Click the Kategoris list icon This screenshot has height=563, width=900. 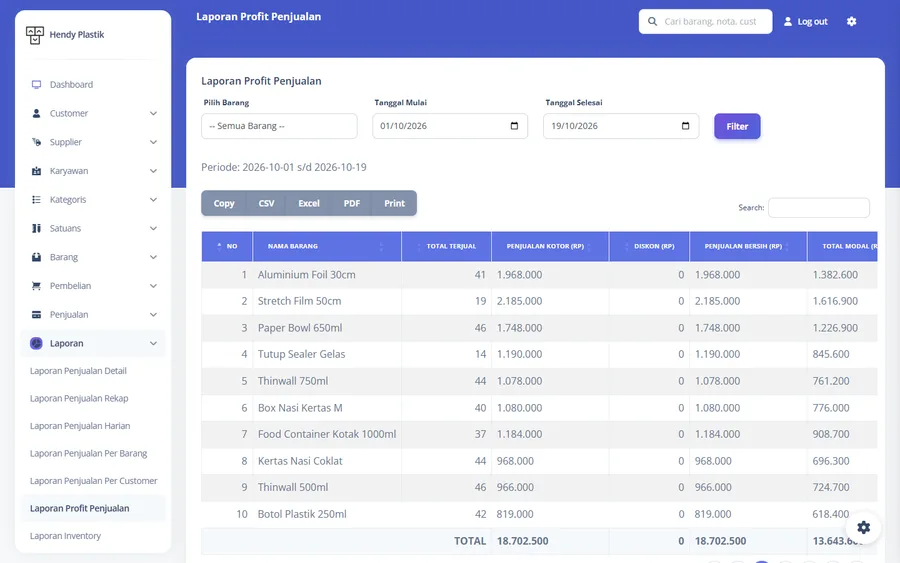pyautogui.click(x=36, y=199)
